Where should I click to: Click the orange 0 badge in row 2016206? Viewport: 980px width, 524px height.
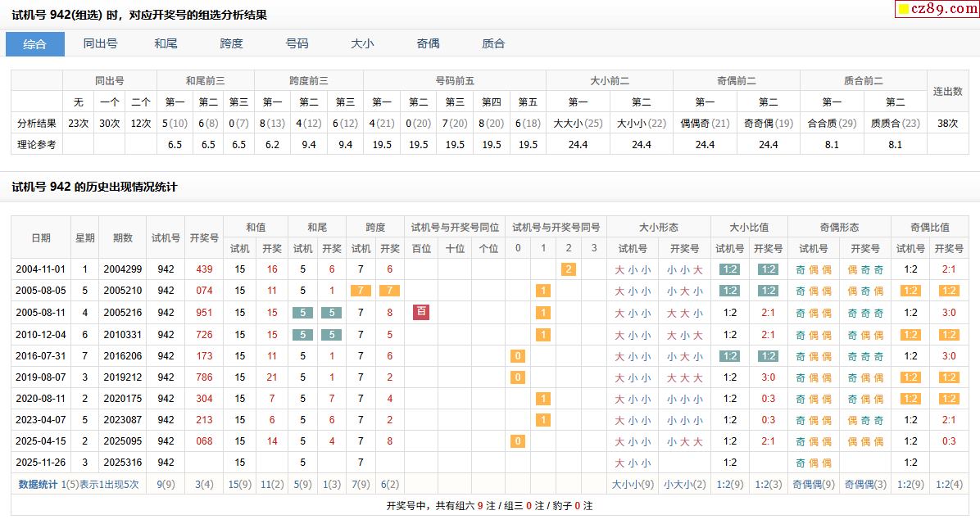click(517, 356)
